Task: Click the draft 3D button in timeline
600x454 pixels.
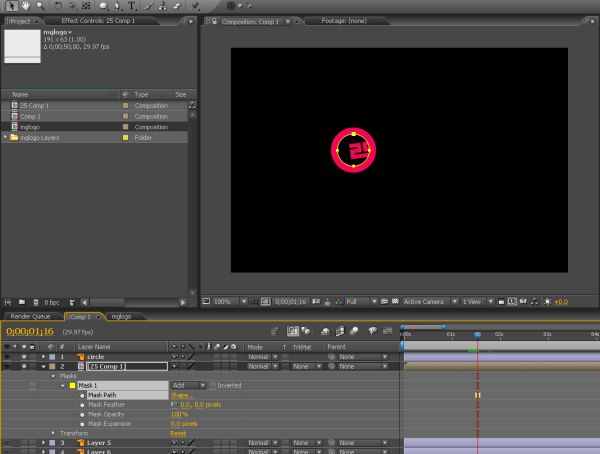Action: pos(306,331)
